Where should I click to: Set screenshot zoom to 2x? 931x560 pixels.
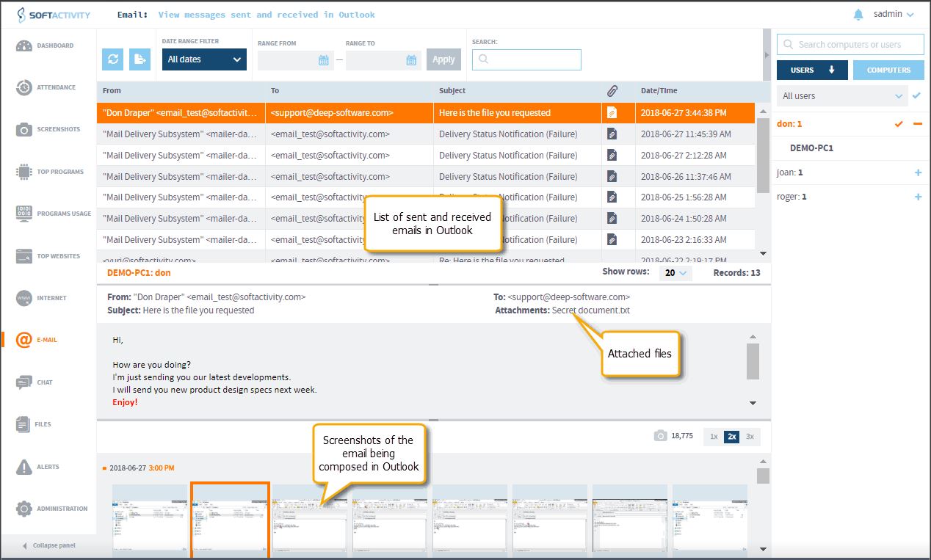pos(732,437)
